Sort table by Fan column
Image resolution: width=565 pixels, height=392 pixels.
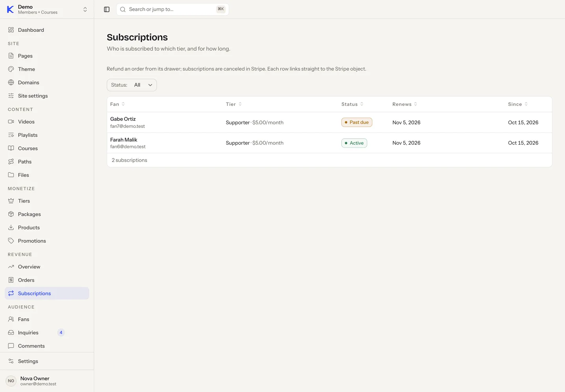(x=117, y=104)
